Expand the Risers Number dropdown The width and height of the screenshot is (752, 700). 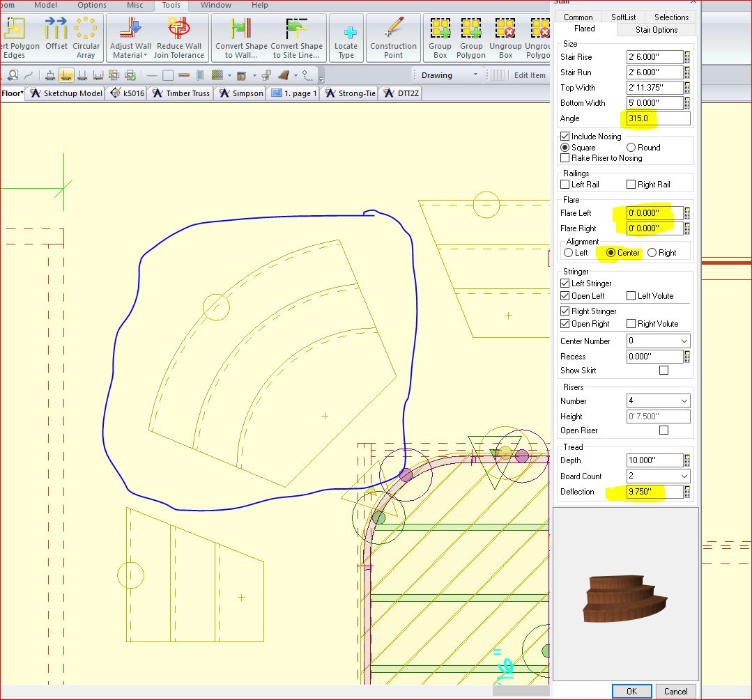pos(684,401)
